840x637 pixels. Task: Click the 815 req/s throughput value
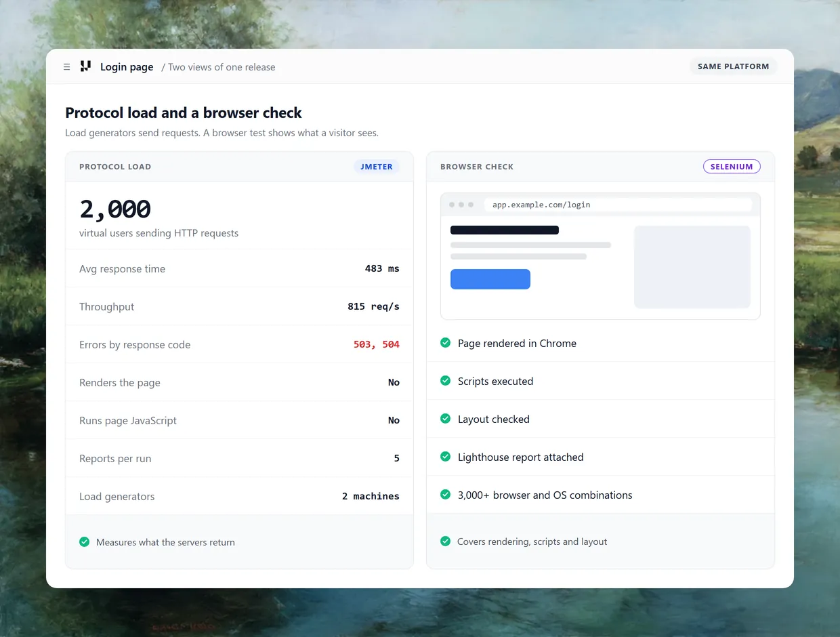[373, 306]
